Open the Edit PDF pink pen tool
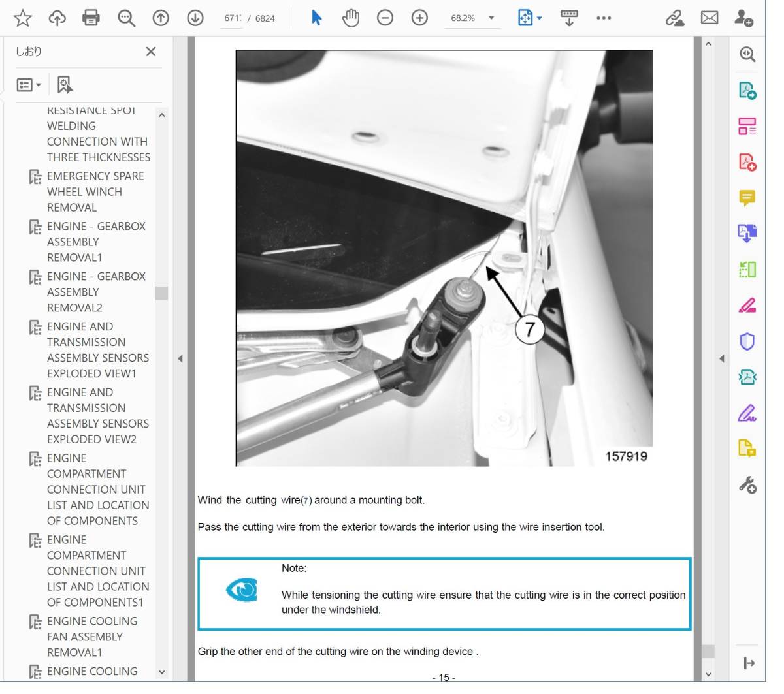Image resolution: width=784 pixels, height=694 pixels. [747, 305]
